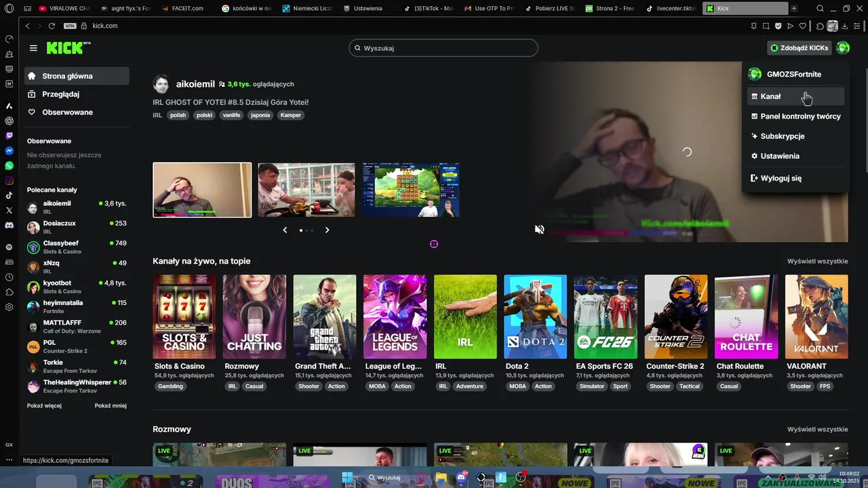Open the extensions puzzle icon in the toolbar
The height and width of the screenshot is (488, 868).
[820, 26]
